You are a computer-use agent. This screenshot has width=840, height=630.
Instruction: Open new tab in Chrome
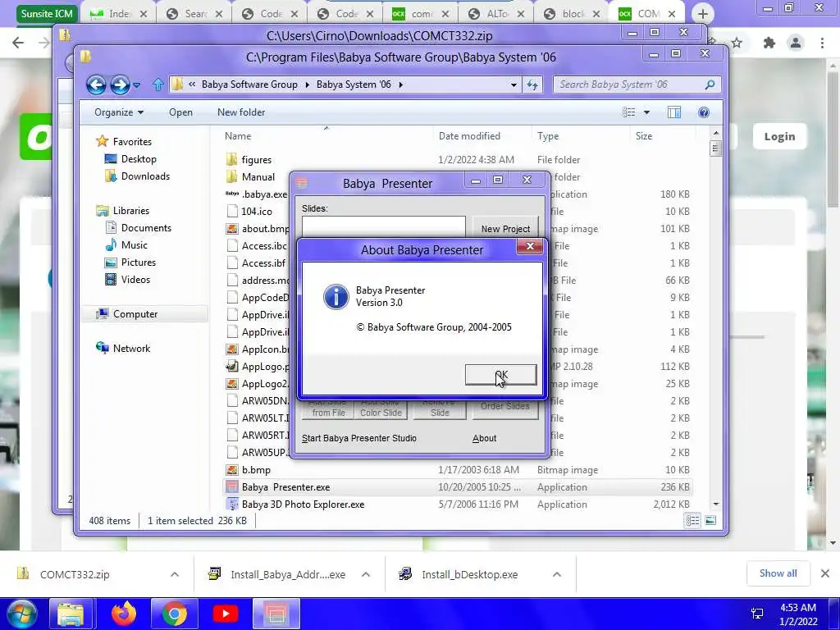(x=703, y=14)
